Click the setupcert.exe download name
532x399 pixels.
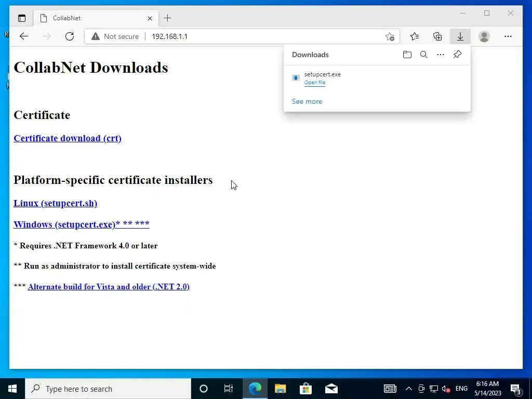[x=322, y=74]
